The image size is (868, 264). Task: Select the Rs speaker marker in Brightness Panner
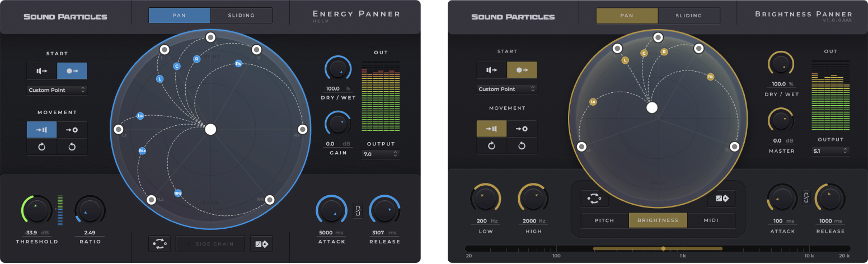click(735, 147)
